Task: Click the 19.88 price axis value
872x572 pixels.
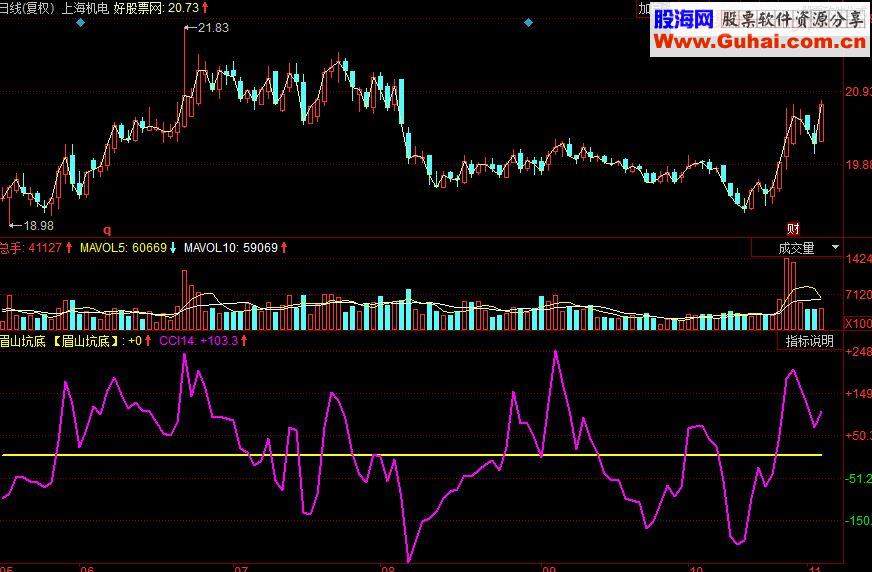Action: (858, 165)
